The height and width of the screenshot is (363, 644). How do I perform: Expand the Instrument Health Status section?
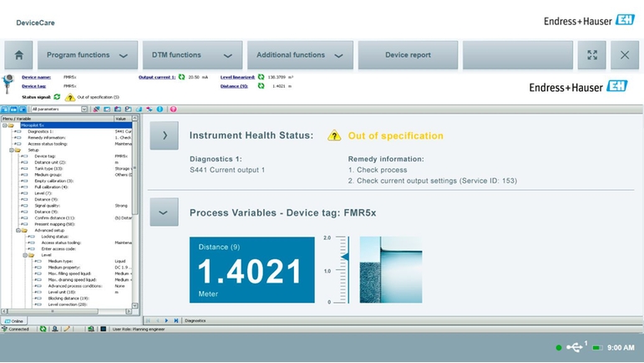click(x=164, y=135)
